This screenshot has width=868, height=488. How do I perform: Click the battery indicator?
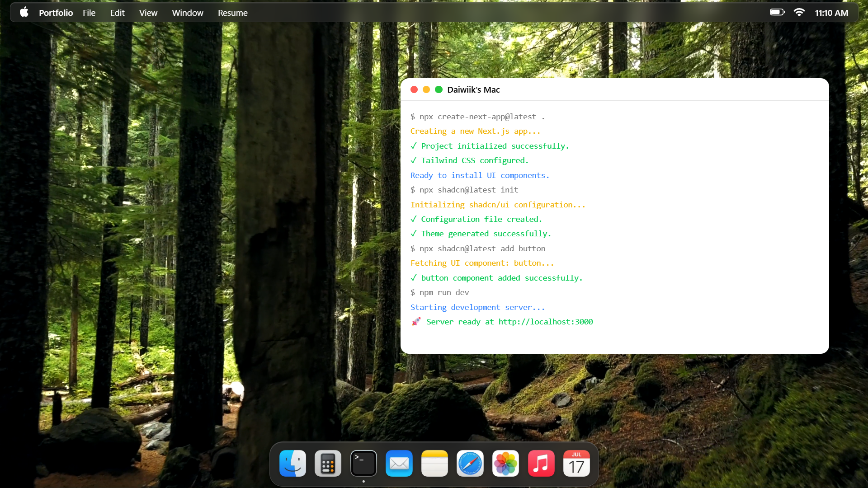click(x=777, y=12)
